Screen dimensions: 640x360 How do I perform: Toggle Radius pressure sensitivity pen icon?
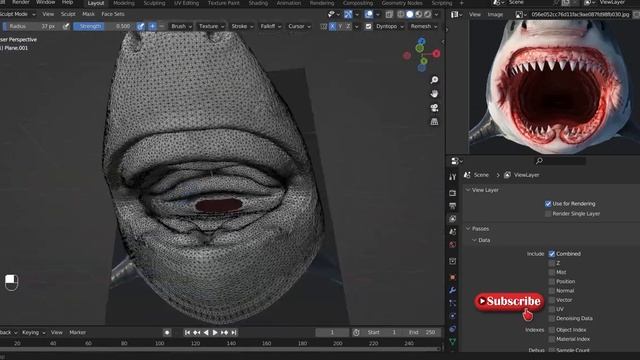pos(66,26)
